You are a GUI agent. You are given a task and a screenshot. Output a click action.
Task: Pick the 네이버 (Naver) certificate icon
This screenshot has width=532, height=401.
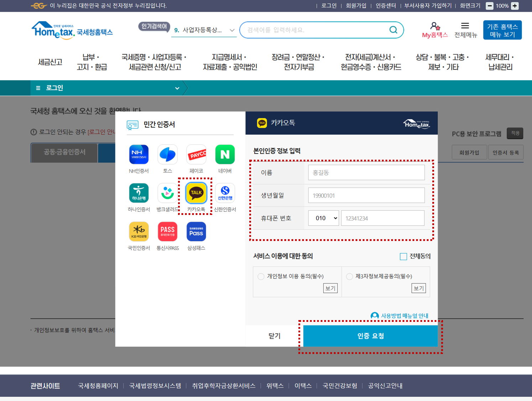point(225,154)
